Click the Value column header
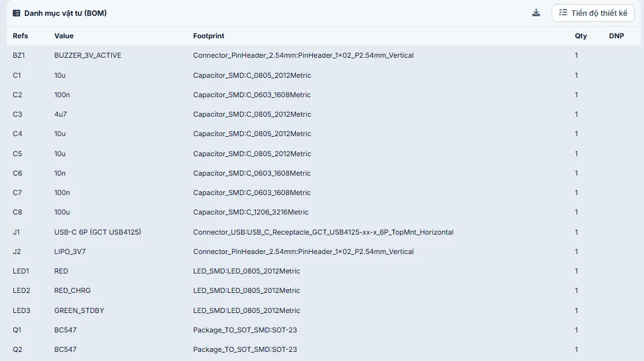This screenshot has height=361, width=644. [x=64, y=36]
